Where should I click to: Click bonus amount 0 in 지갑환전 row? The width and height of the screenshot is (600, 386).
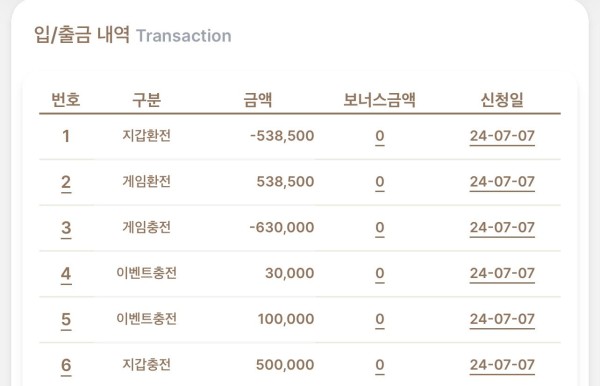(x=380, y=136)
